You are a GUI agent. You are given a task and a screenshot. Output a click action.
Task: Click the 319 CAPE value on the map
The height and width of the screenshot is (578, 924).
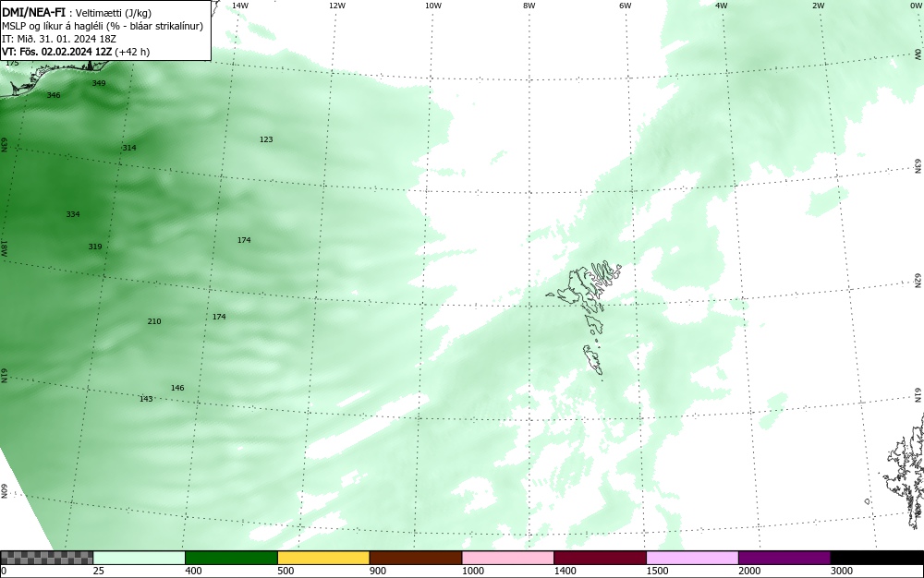click(95, 246)
